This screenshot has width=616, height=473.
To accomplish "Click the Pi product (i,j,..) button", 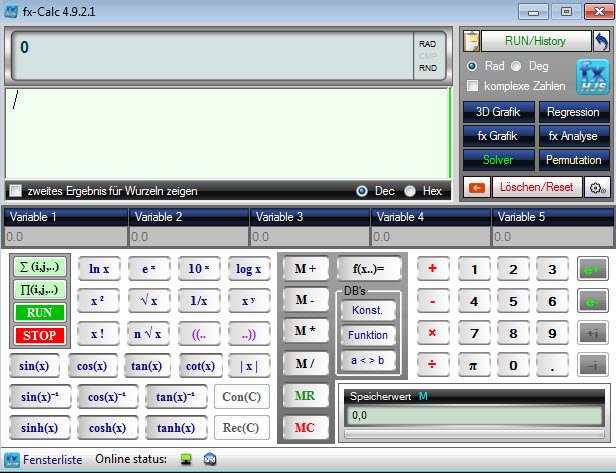I will pos(39,290).
